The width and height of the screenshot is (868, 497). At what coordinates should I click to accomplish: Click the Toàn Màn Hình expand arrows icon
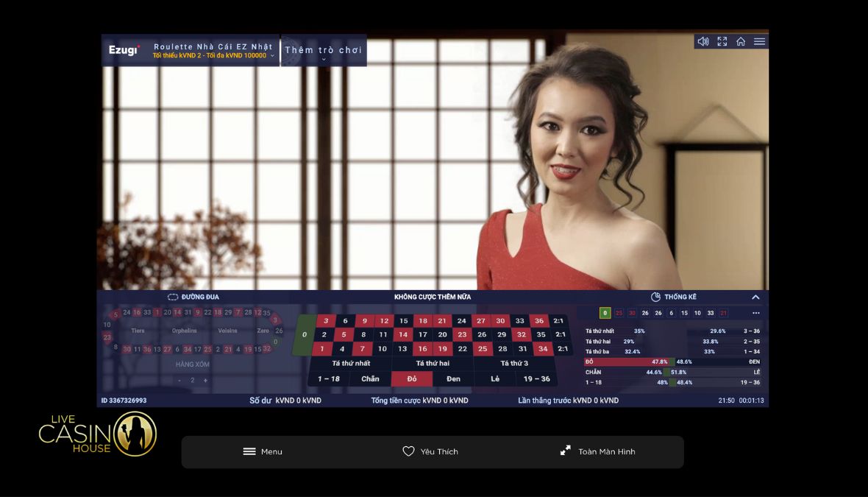tap(565, 451)
